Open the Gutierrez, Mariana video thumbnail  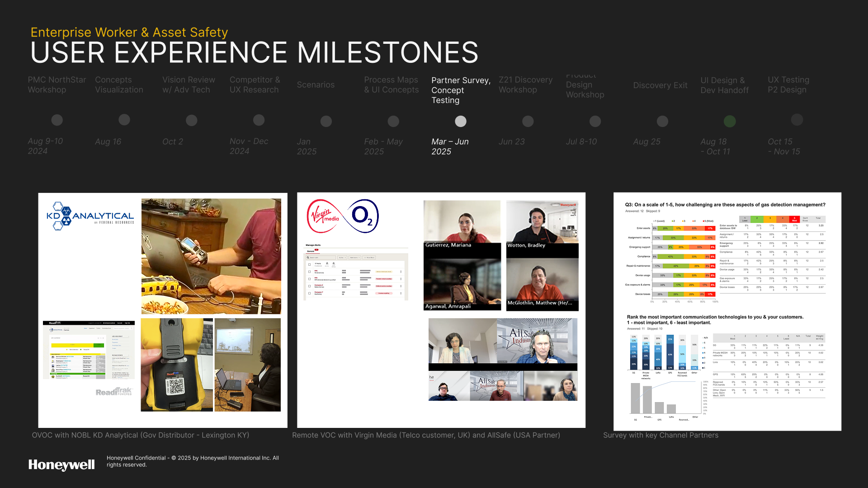pos(462,225)
